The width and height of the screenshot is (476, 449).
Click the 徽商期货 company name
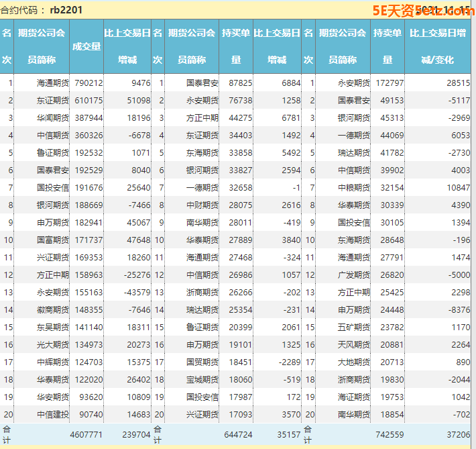click(x=53, y=310)
